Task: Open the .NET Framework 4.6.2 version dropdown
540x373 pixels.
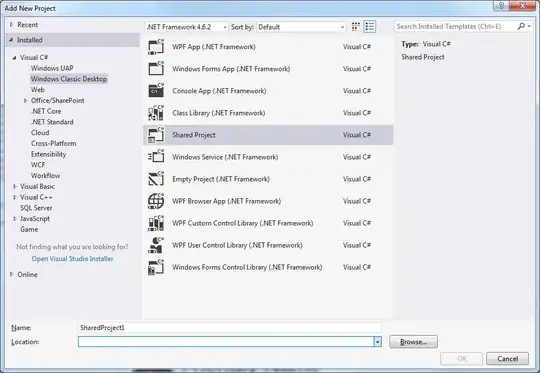Action: (225, 27)
